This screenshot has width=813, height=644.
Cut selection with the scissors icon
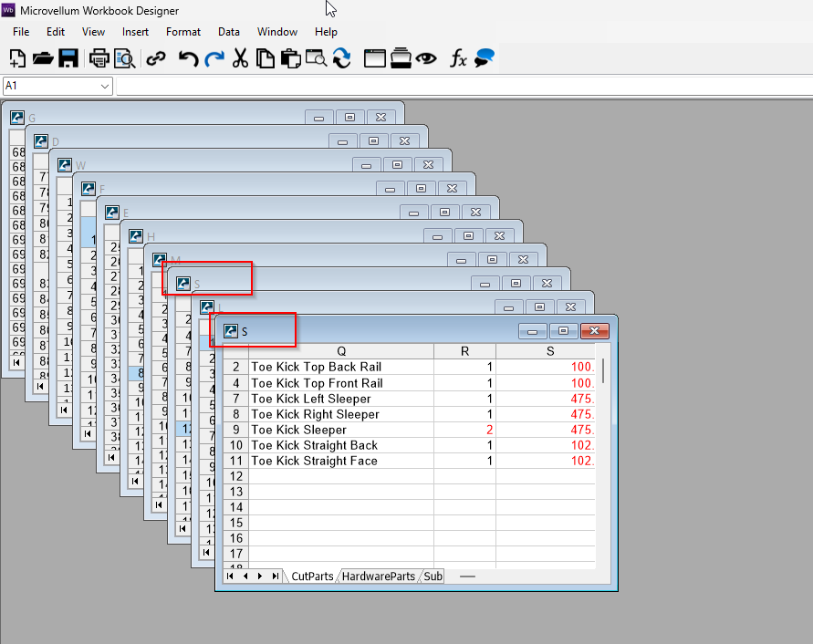click(240, 58)
